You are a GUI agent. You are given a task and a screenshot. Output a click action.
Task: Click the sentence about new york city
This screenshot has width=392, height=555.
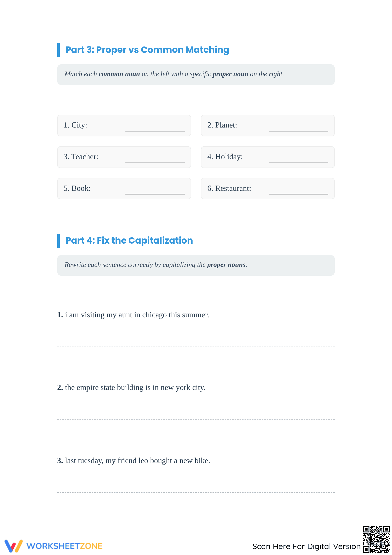click(131, 387)
